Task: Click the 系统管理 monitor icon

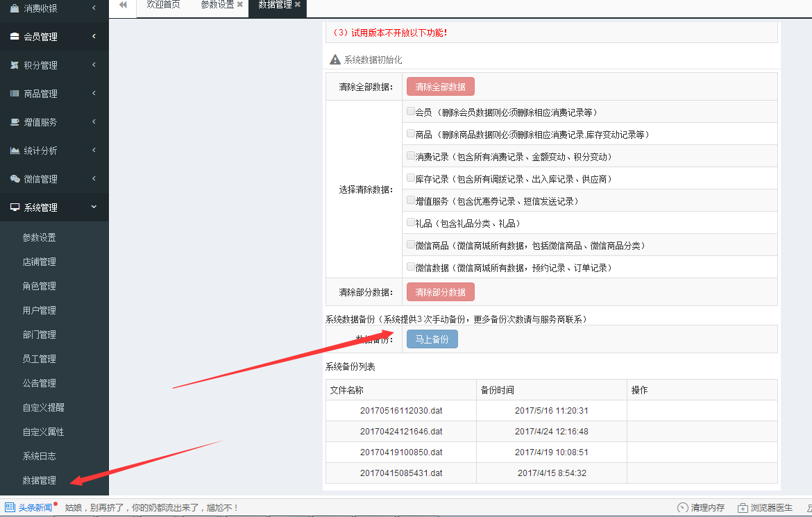Action: point(15,207)
